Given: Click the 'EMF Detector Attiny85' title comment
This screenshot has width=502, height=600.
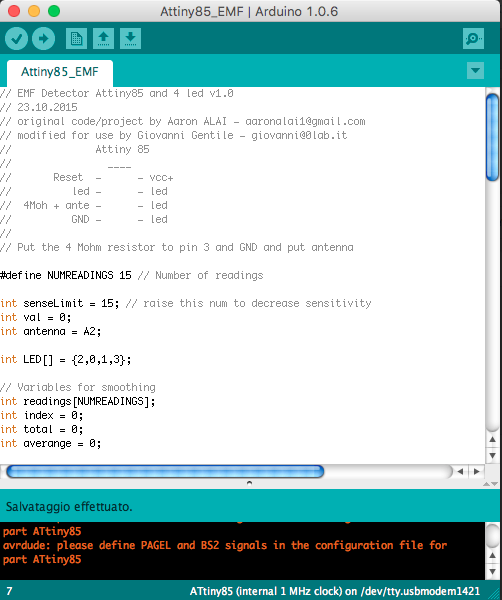Looking at the screenshot, I should (x=117, y=93).
